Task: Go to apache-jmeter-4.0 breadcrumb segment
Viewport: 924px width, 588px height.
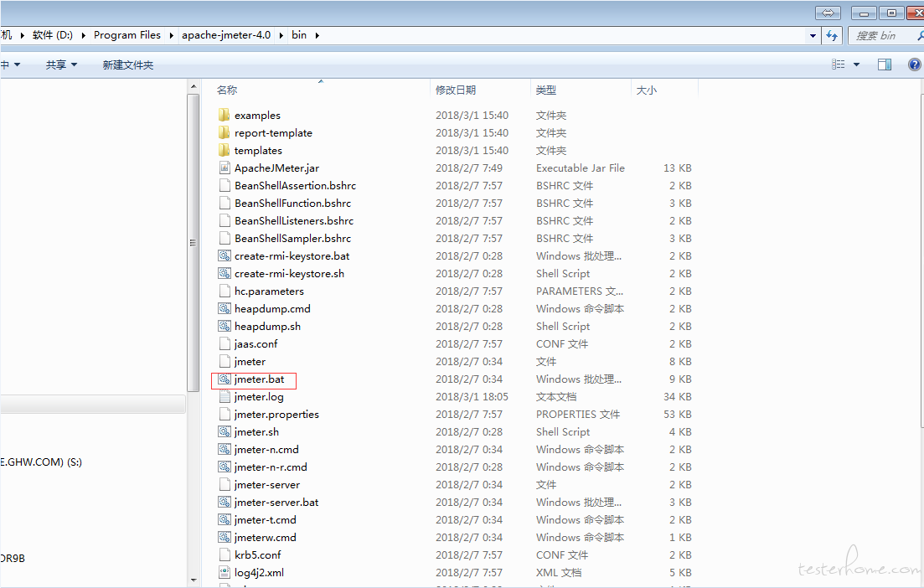Action: [x=228, y=35]
